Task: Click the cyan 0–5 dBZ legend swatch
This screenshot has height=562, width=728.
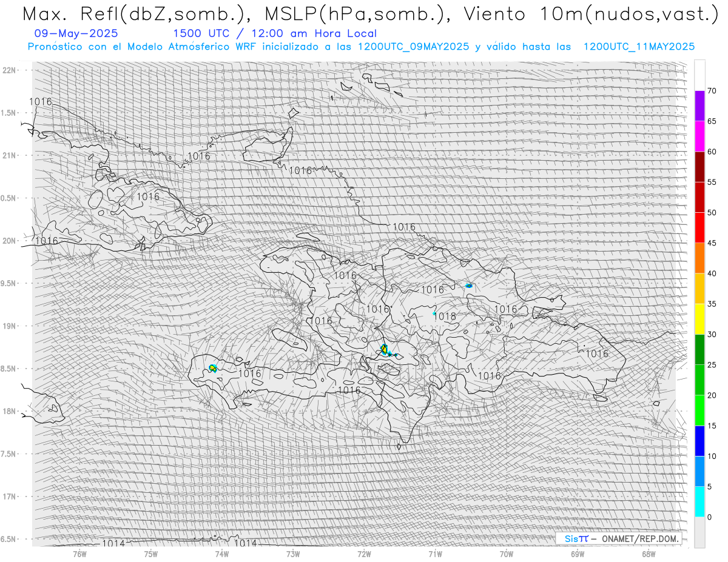Action: (x=699, y=502)
